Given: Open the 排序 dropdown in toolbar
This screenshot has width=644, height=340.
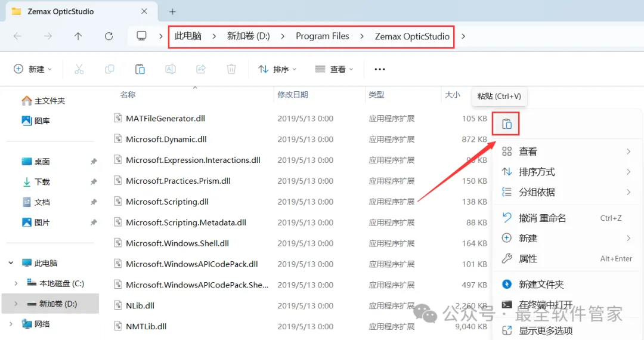Looking at the screenshot, I should pyautogui.click(x=277, y=69).
